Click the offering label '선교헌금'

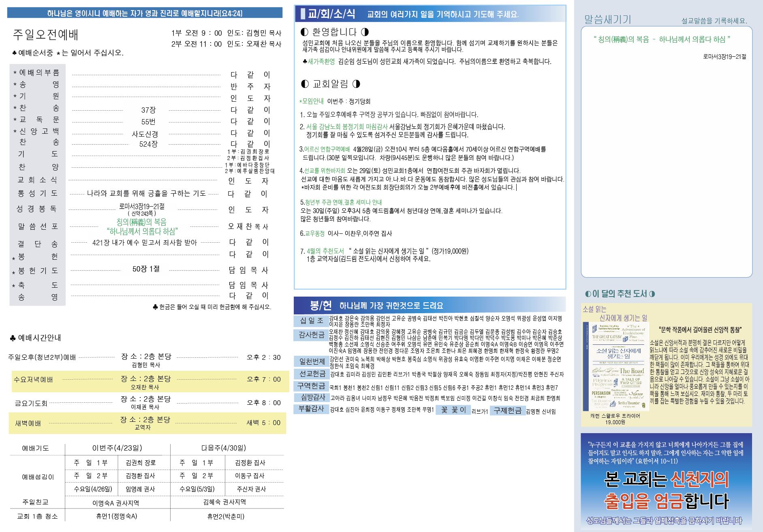tap(312, 374)
